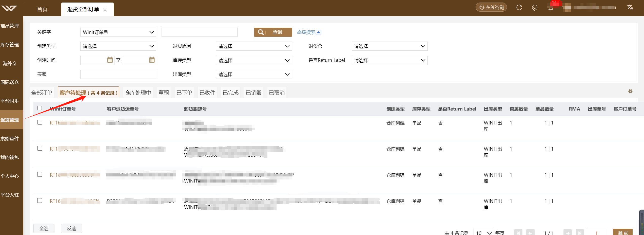Click the 反选 button
Image resolution: width=644 pixels, height=235 pixels.
pos(71,228)
